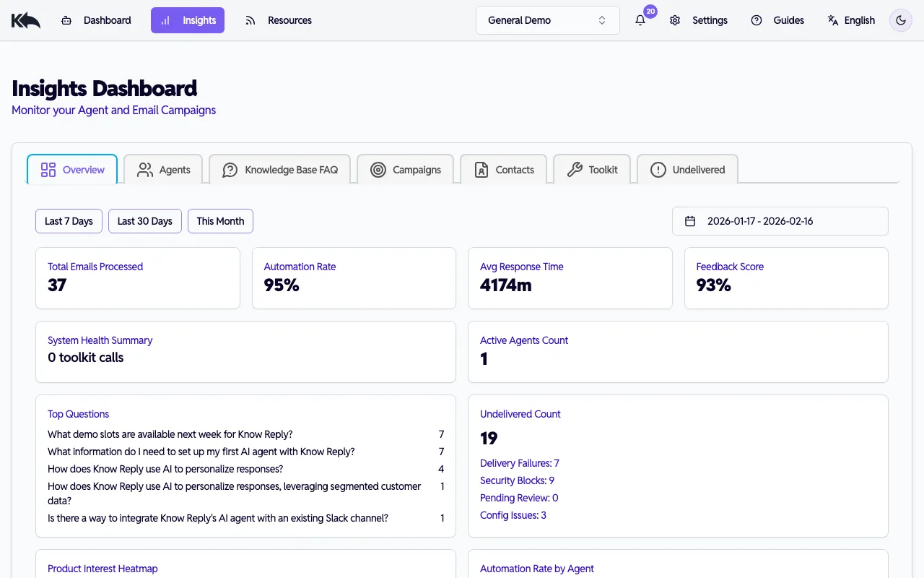Navigate to the Dashboard menu item
This screenshot has height=578, width=924.
point(97,20)
